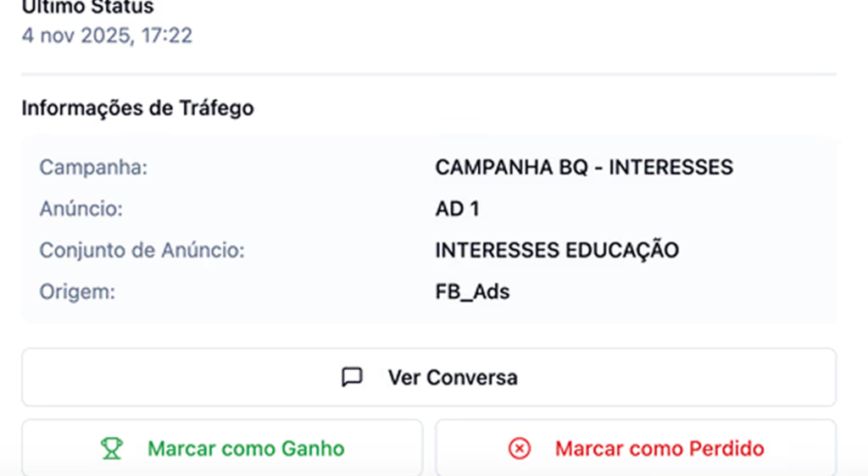Click the trophy icon
Screen dimensions: 868x476
[112, 448]
